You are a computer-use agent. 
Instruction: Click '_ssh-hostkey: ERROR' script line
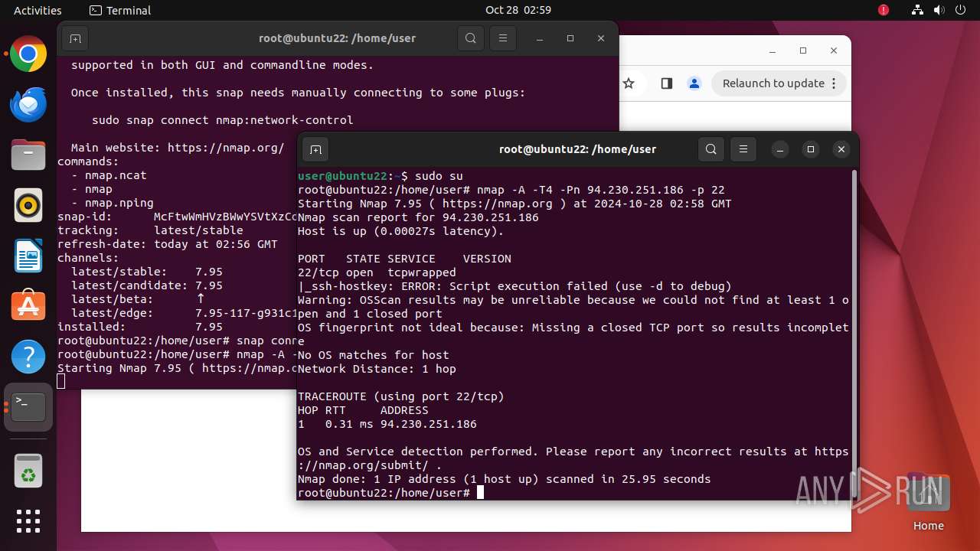click(514, 286)
